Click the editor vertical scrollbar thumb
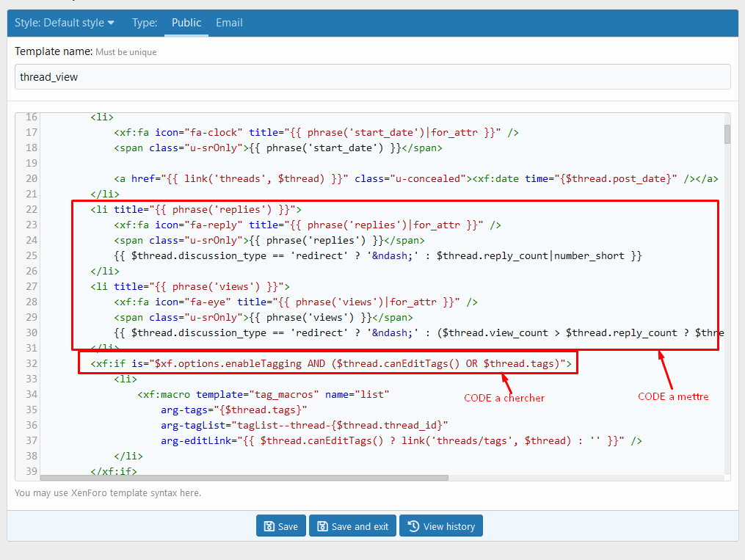Viewport: 745px width, 560px height. [727, 134]
